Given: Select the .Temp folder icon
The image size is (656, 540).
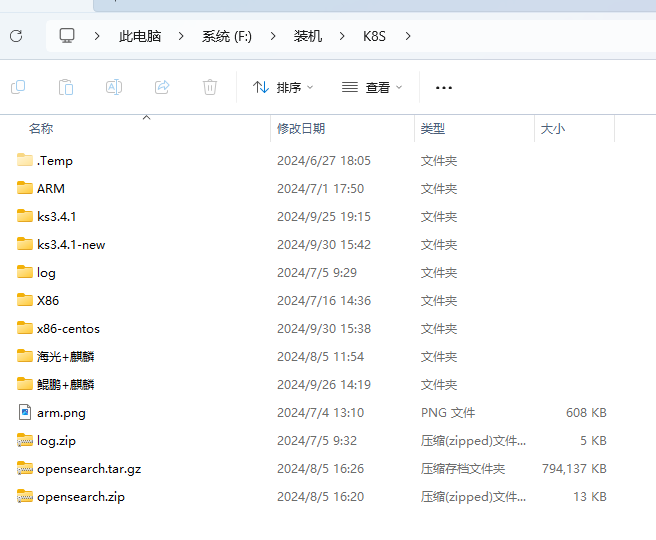Looking at the screenshot, I should click(x=25, y=160).
